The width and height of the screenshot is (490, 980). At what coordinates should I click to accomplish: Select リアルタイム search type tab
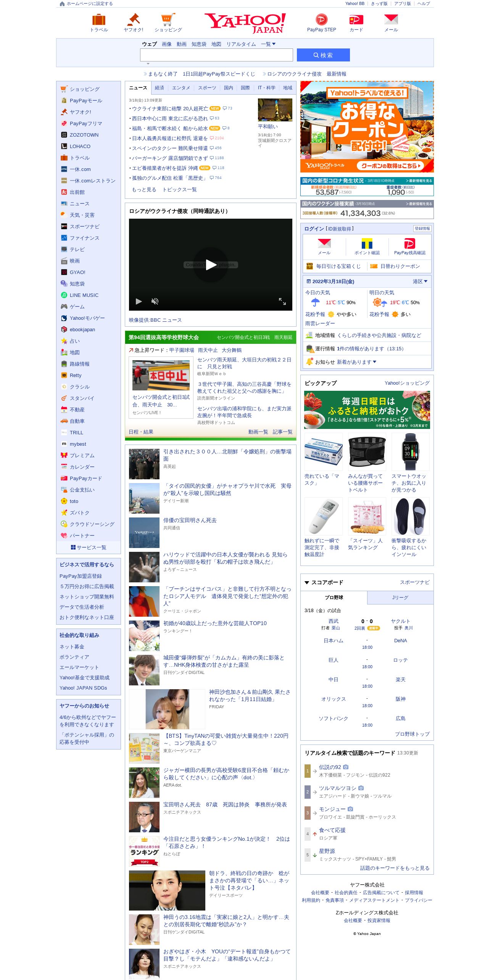point(241,44)
